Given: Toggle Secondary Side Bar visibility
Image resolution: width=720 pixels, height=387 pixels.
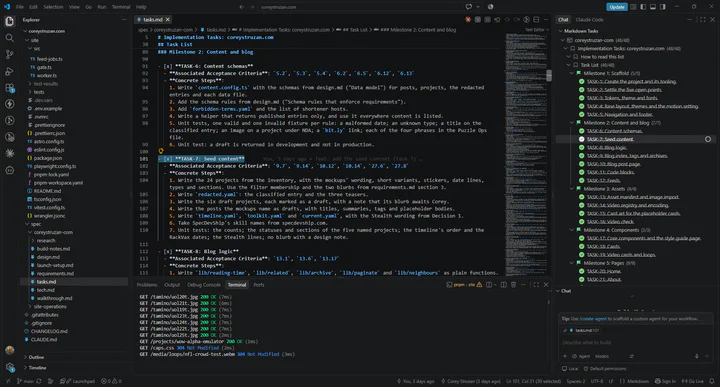Looking at the screenshot, I should coord(663,7).
